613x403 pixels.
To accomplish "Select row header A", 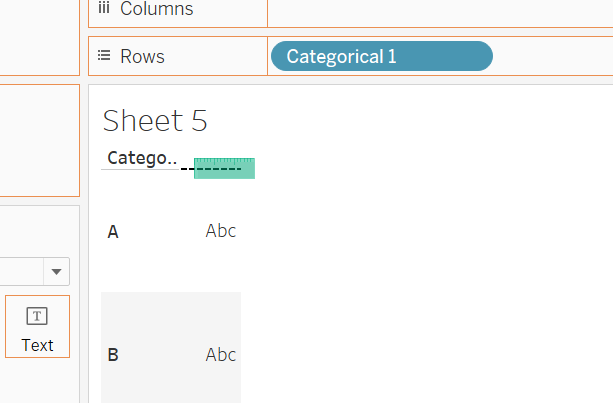I will 113,232.
